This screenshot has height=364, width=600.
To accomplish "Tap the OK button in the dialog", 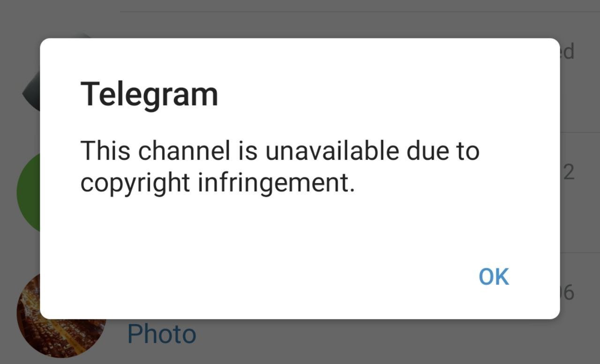I will pyautogui.click(x=494, y=276).
